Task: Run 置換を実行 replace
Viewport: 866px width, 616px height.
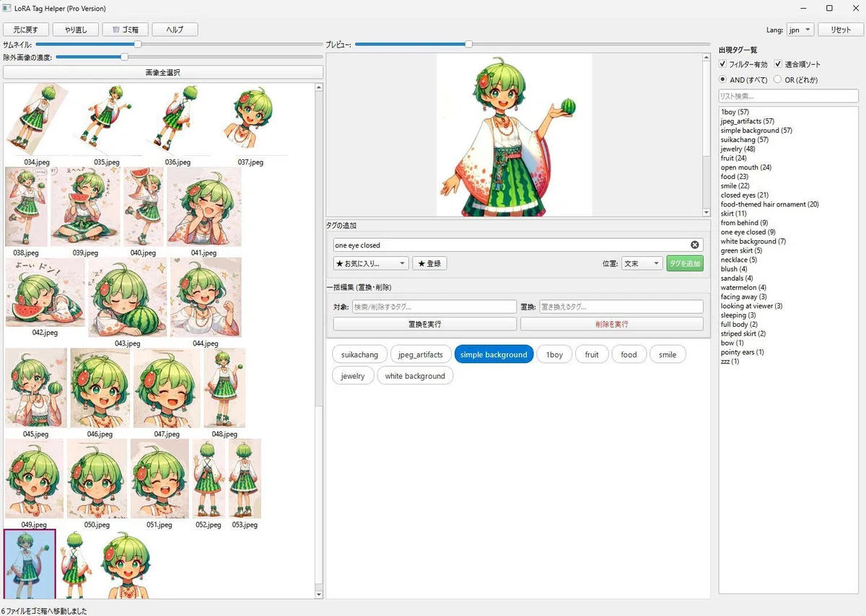Action: tap(424, 324)
